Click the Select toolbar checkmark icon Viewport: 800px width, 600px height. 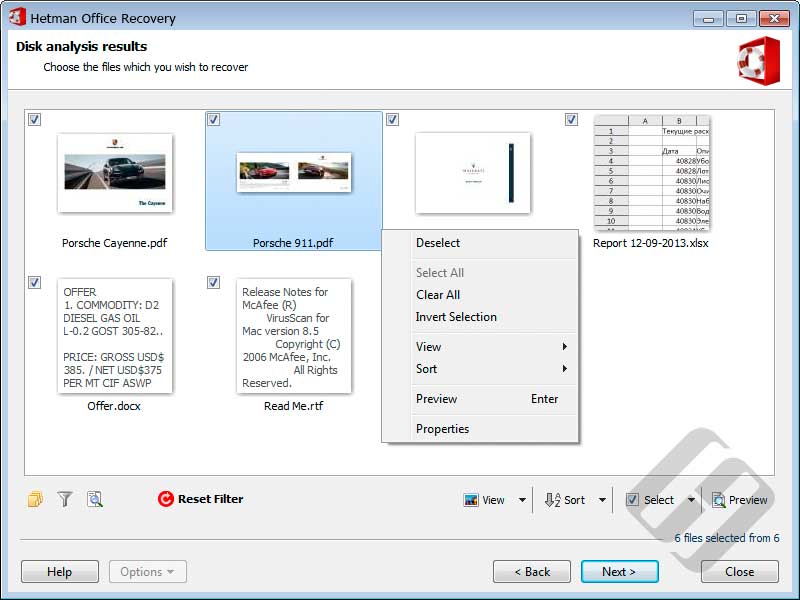tap(632, 500)
